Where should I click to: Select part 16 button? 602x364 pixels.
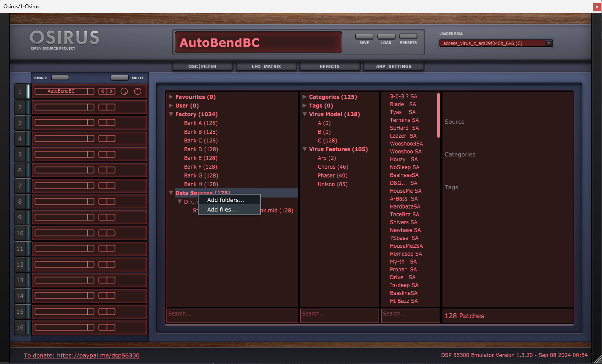tap(20, 328)
